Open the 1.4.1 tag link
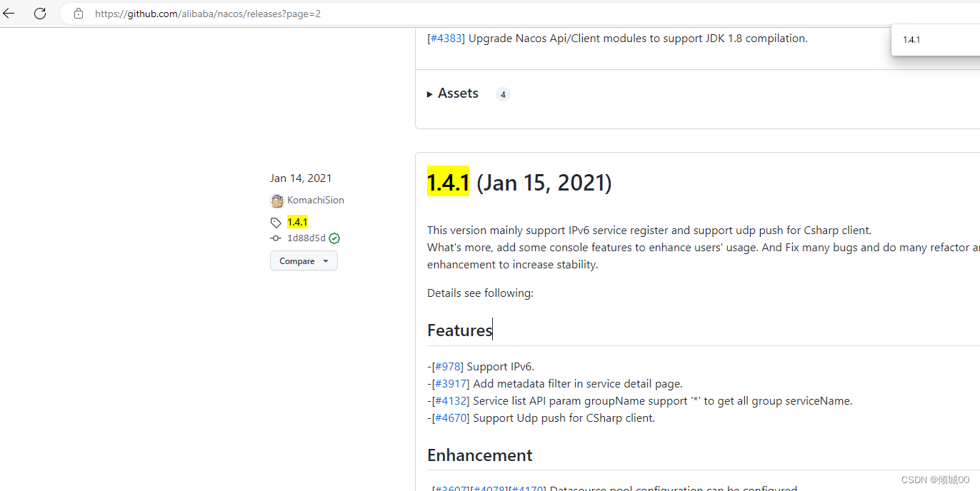 pyautogui.click(x=297, y=222)
